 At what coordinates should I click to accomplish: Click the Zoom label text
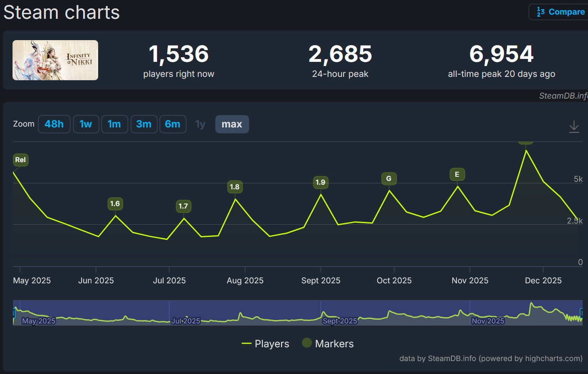pyautogui.click(x=24, y=124)
